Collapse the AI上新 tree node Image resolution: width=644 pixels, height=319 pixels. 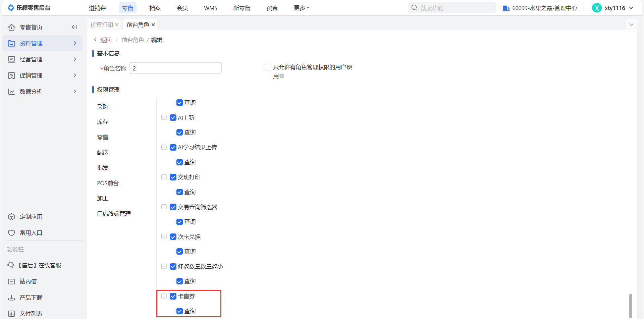click(x=164, y=118)
